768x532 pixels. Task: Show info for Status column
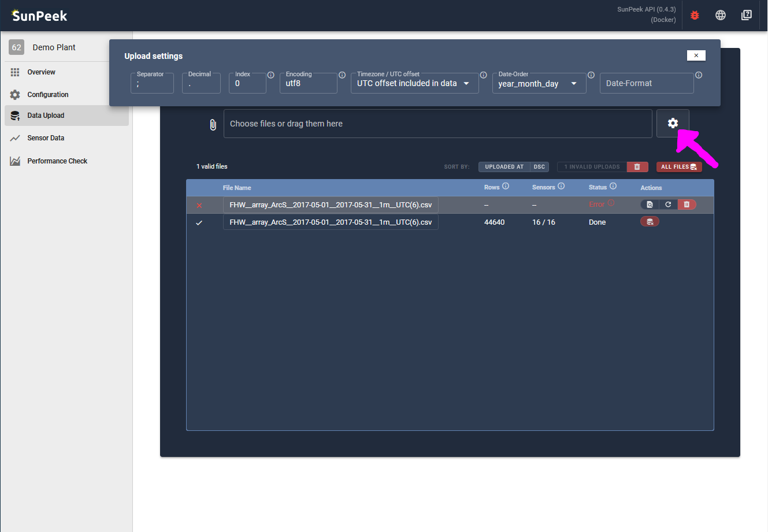613,186
